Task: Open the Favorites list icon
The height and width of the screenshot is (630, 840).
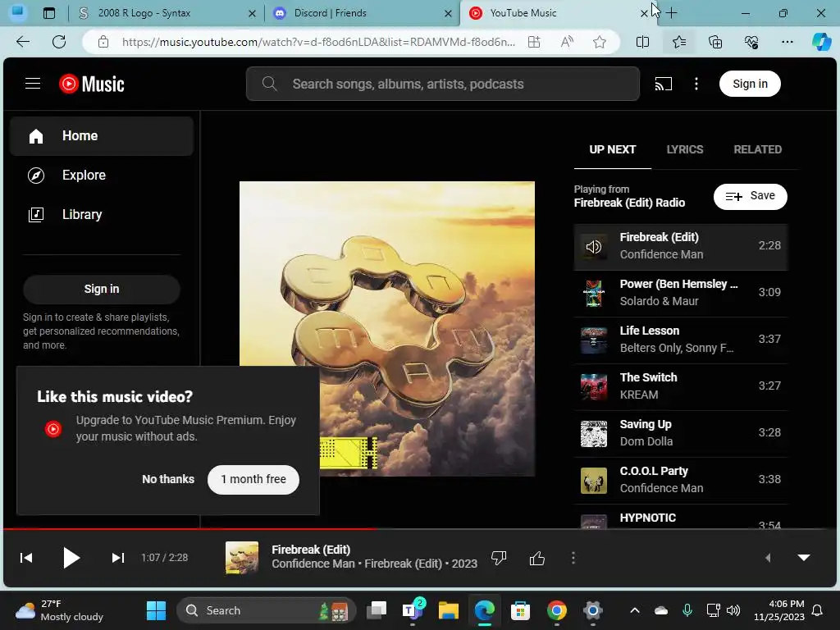Action: click(x=678, y=42)
